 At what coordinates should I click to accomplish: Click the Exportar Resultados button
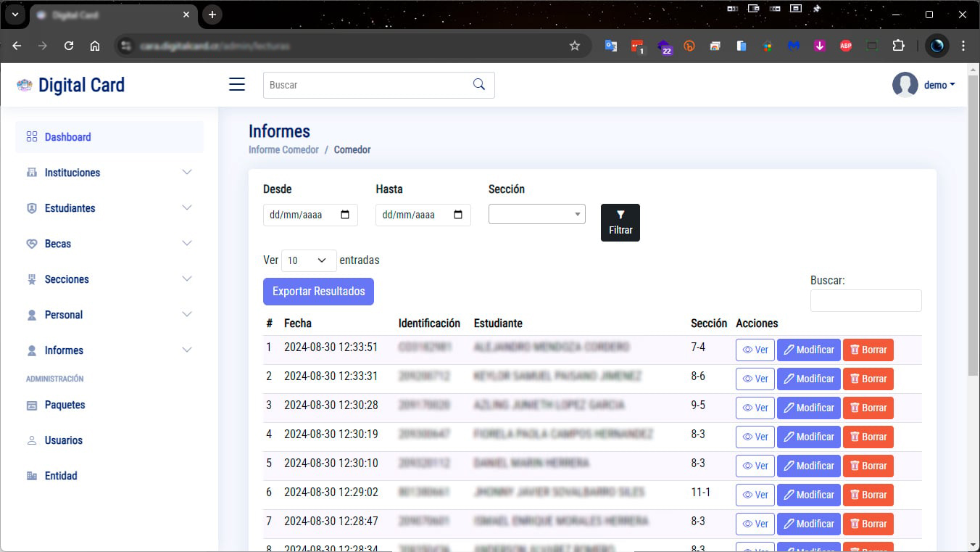318,292
